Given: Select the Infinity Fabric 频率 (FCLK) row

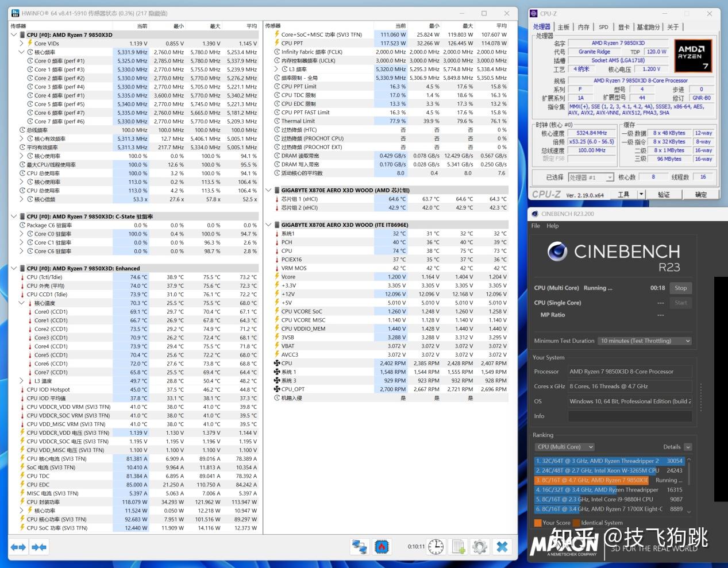Looking at the screenshot, I should [387, 52].
